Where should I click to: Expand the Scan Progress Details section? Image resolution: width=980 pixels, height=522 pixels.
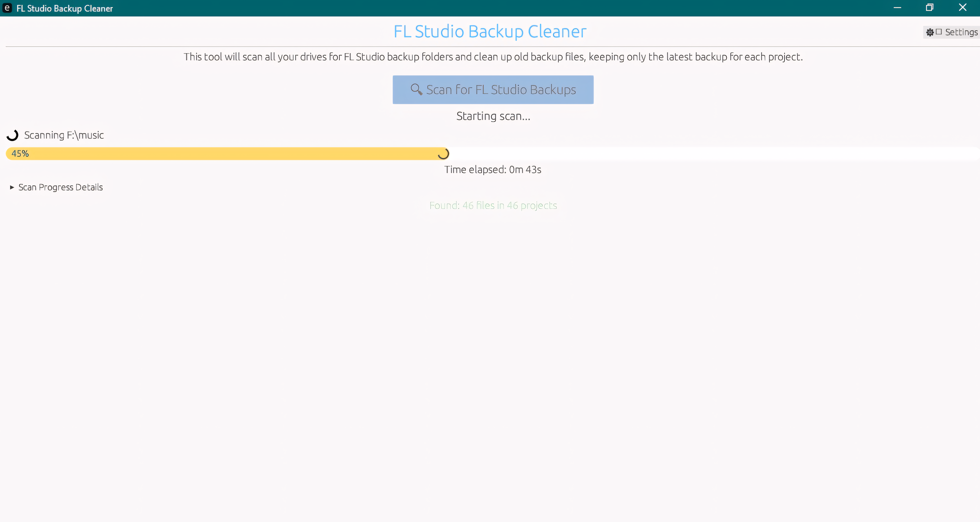[x=56, y=187]
